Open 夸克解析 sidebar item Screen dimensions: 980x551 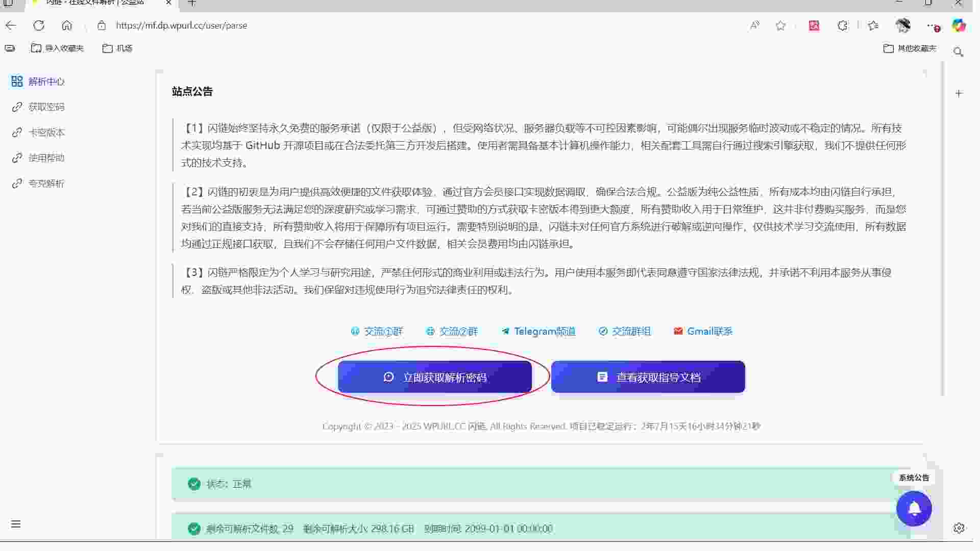[46, 184]
